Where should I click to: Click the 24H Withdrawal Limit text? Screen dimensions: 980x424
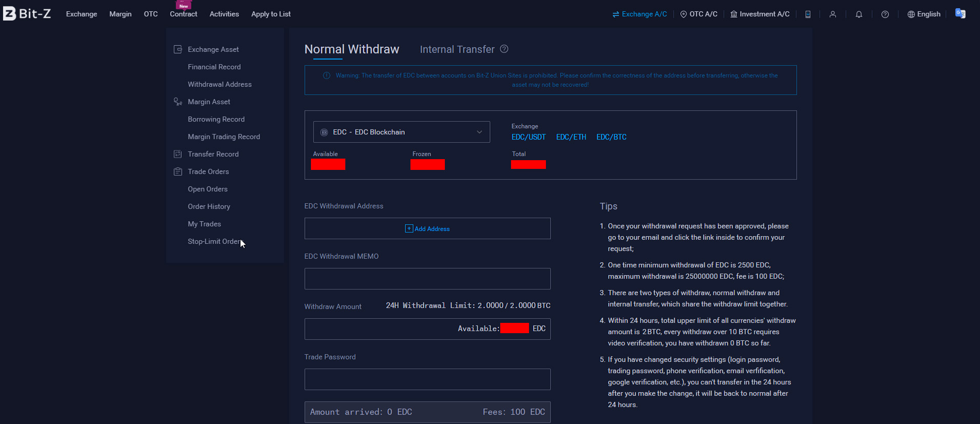point(468,305)
